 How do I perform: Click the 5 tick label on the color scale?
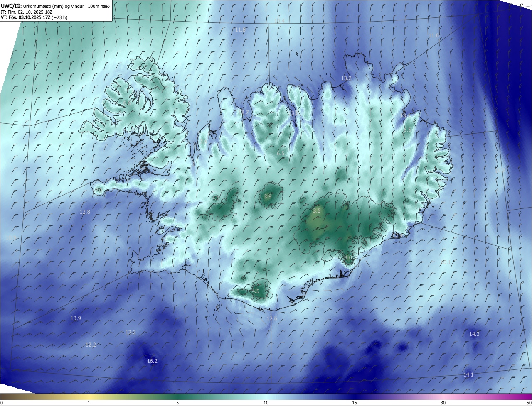pyautogui.click(x=177, y=403)
